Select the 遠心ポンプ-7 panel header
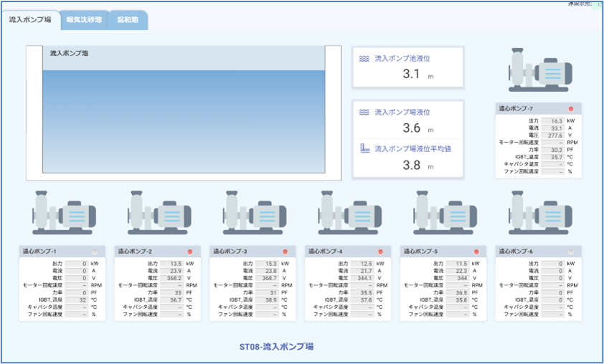Screen dimensions: 604x364 coord(539,109)
